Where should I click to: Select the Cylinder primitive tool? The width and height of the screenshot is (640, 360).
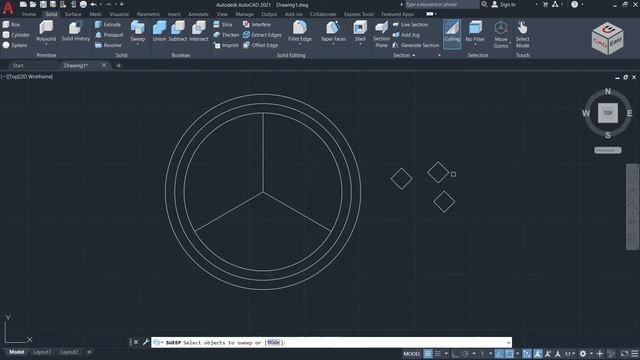click(x=16, y=35)
